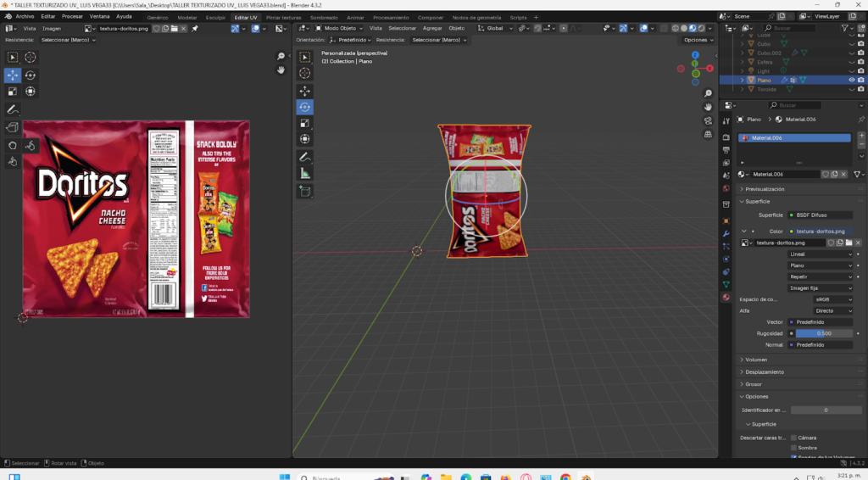
Task: Select the Cursor tool in the 3D viewport
Action: click(x=304, y=73)
